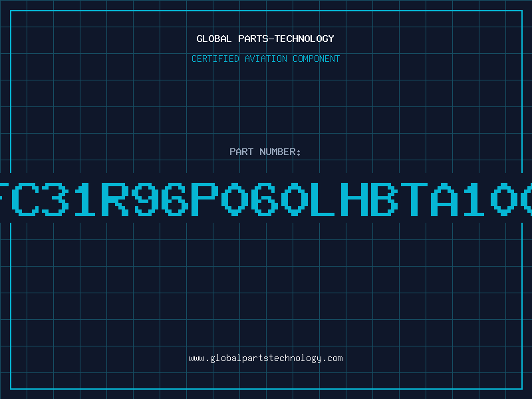The image size is (532, 399).
Task: Click the GLOBAL PARTS-TECHNOLOGY heading
Action: tap(265, 39)
